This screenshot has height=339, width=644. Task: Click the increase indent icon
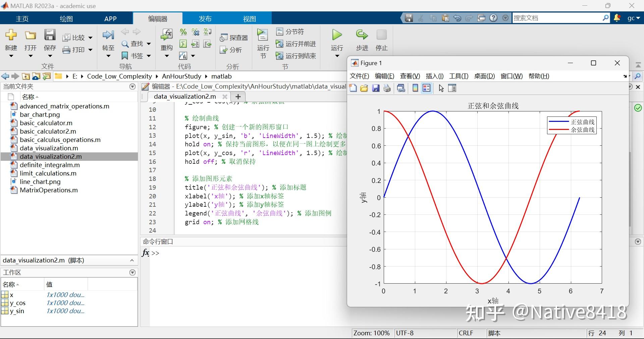click(195, 44)
